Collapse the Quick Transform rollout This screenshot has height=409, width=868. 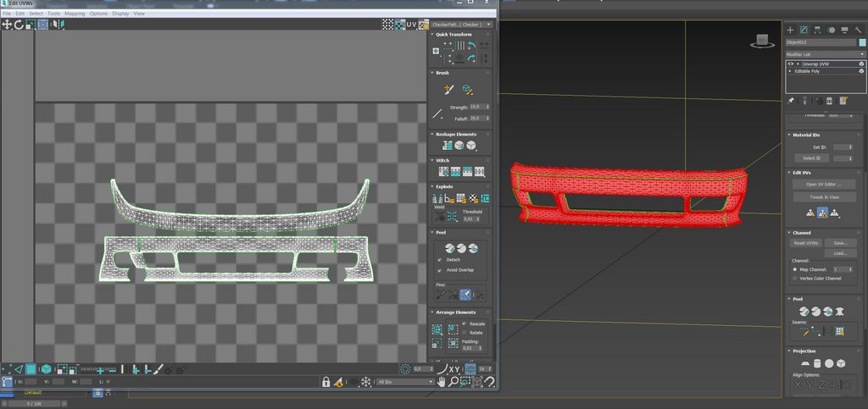[x=431, y=34]
